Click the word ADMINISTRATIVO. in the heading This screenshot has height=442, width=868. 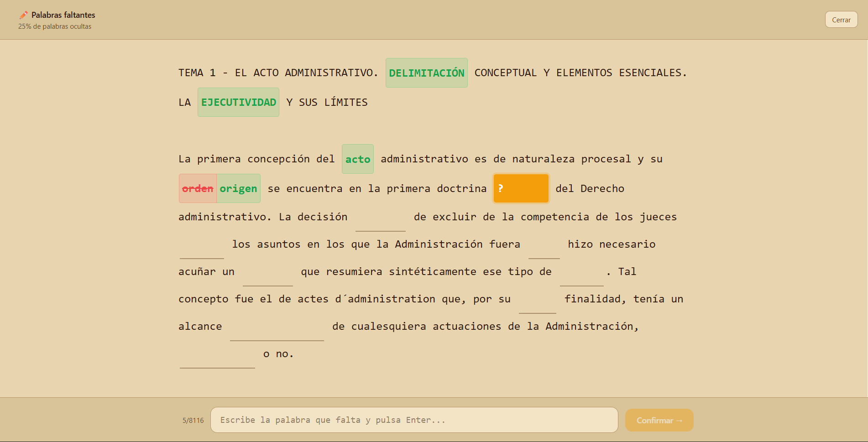coord(331,73)
